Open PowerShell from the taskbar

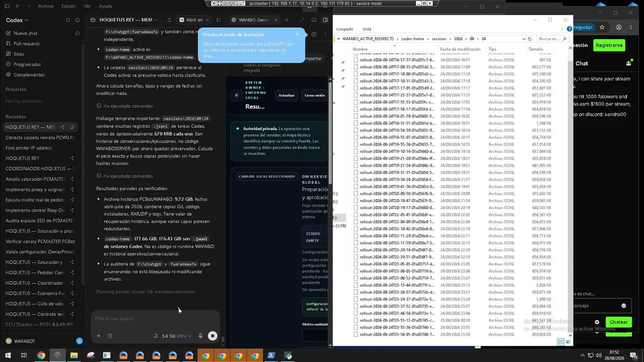[x=271, y=355]
